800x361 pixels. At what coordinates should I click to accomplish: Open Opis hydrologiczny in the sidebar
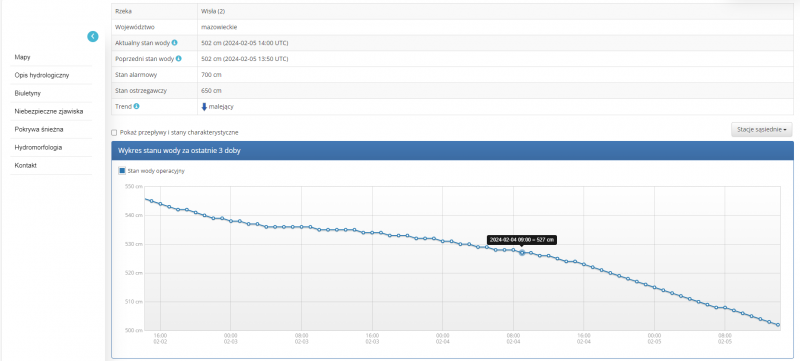point(42,75)
